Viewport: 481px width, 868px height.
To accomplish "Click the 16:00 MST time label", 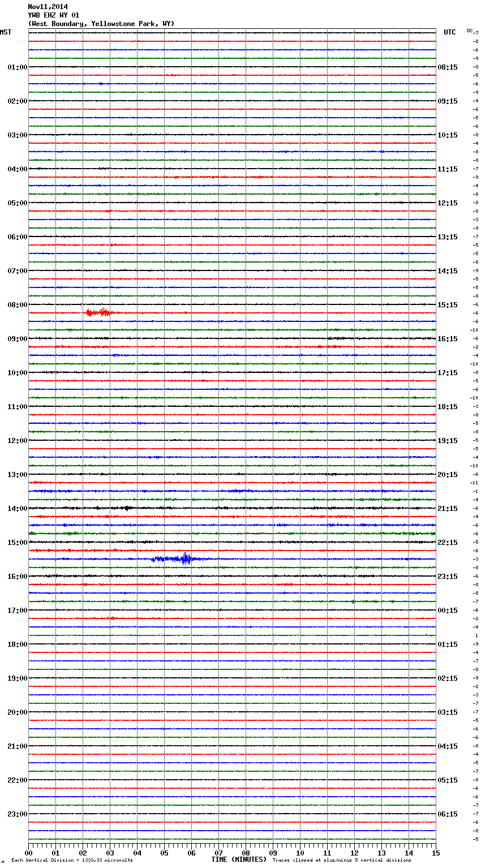I will click(18, 577).
